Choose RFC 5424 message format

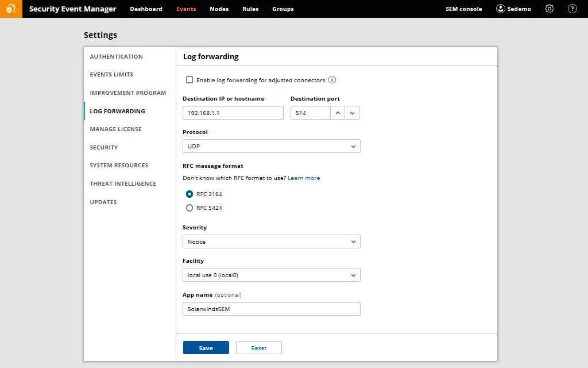pyautogui.click(x=189, y=208)
